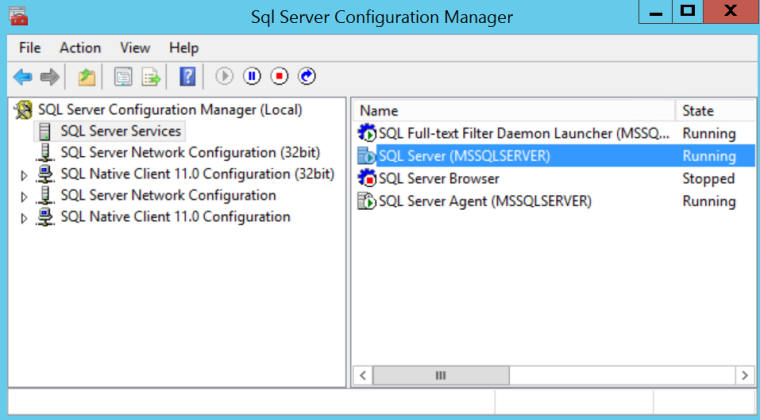Click the Full-text Filter Daemon Launcher service icon
The image size is (760, 420).
point(366,133)
